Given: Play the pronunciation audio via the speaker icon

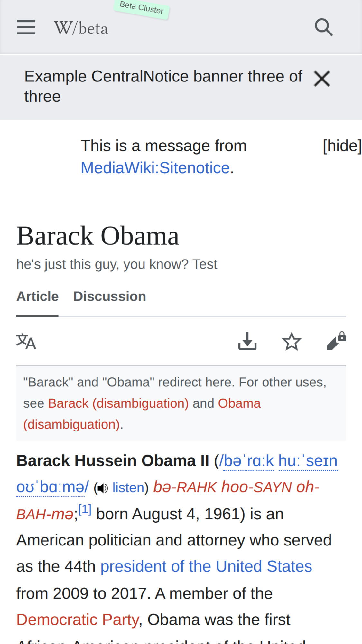Looking at the screenshot, I should tap(102, 488).
